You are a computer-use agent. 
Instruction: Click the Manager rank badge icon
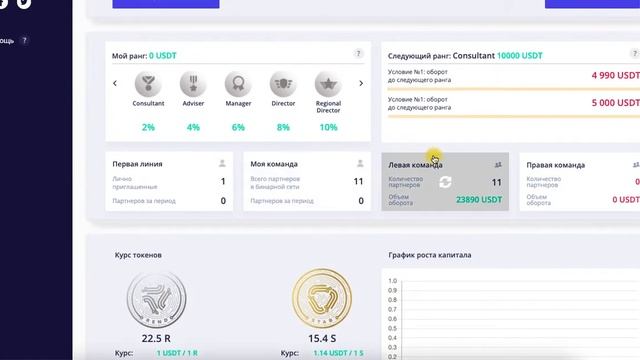238,84
